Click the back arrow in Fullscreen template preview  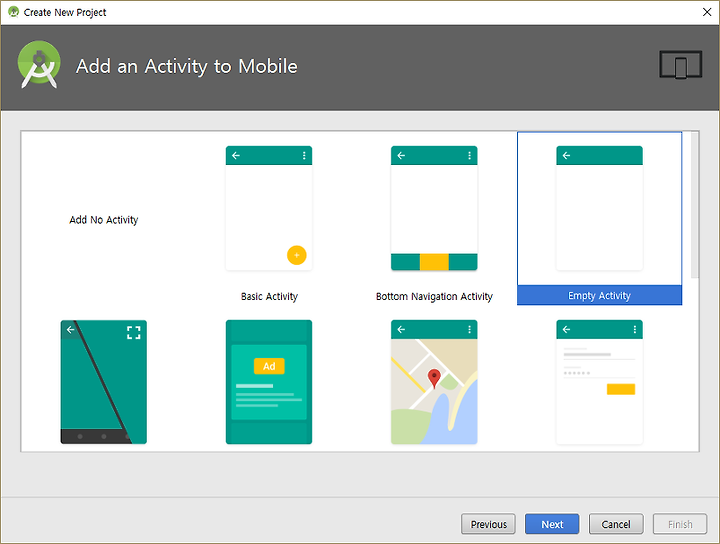pos(70,329)
